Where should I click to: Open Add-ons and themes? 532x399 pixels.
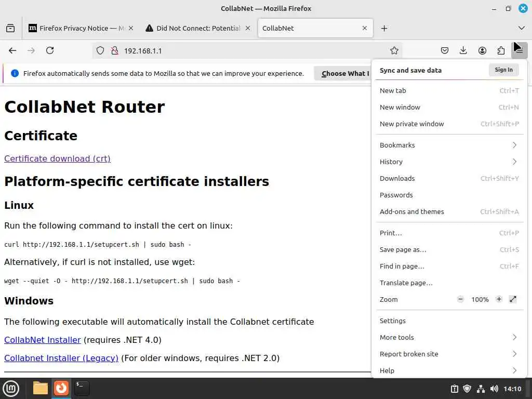[x=449, y=212]
